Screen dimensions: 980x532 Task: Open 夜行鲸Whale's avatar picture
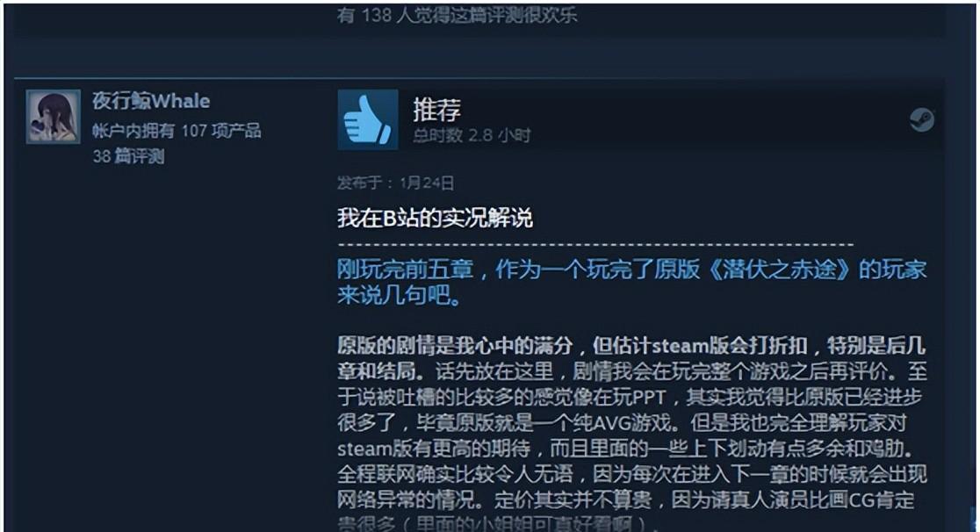[x=53, y=117]
